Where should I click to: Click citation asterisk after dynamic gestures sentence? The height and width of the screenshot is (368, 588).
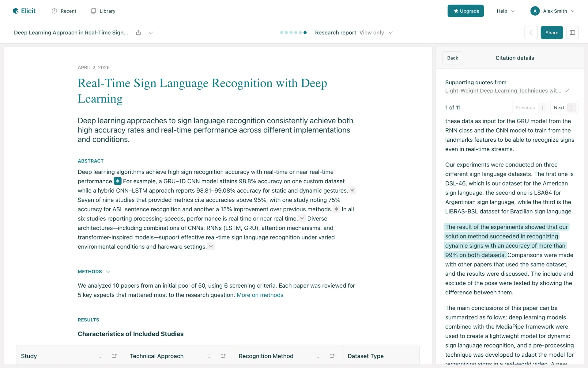352,190
